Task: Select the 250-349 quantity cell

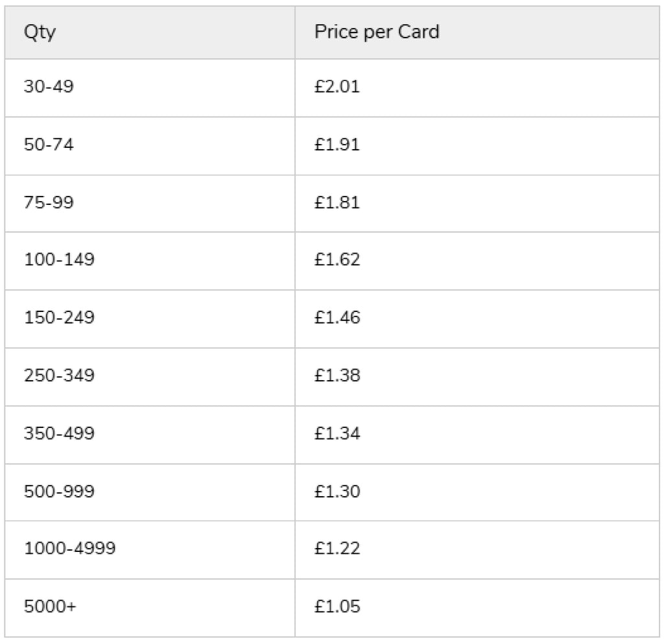Action: (x=150, y=377)
